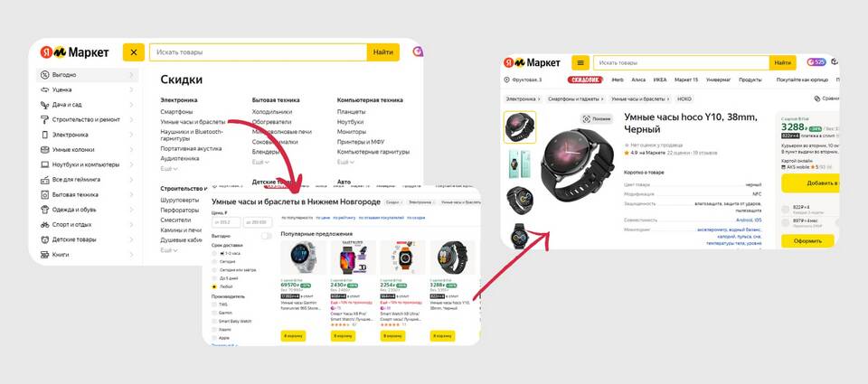
Task: Click the Электроника phone icon in the sidebar
Action: [45, 135]
